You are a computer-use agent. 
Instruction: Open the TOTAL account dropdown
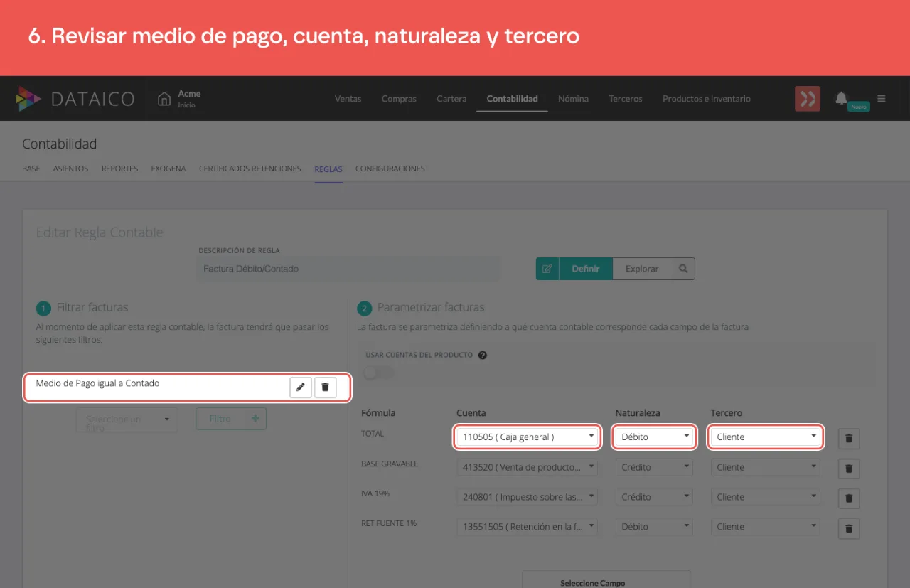pyautogui.click(x=528, y=437)
